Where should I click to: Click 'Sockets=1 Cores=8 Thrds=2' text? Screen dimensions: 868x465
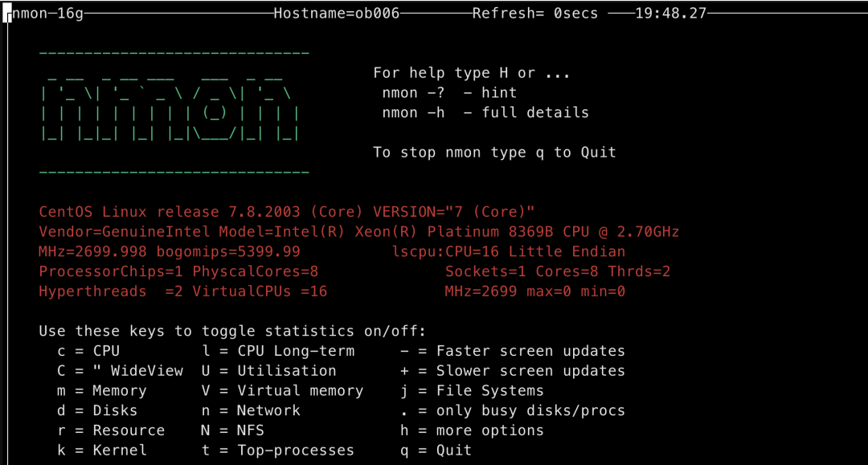558,271
